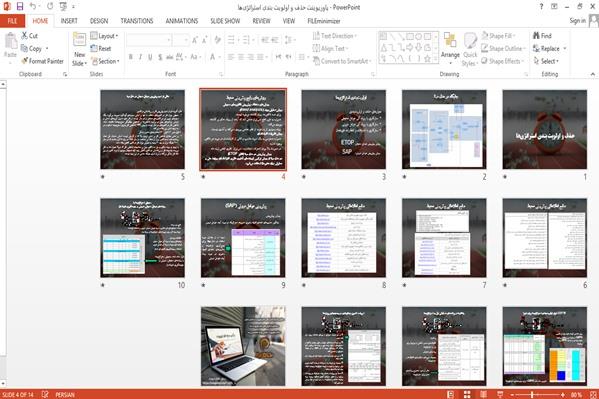
Task: Click the Normal view icon in status bar
Action: (450, 394)
